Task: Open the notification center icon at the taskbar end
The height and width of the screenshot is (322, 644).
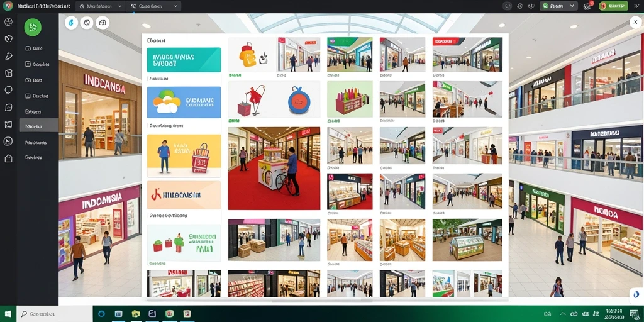Action: [x=634, y=314]
